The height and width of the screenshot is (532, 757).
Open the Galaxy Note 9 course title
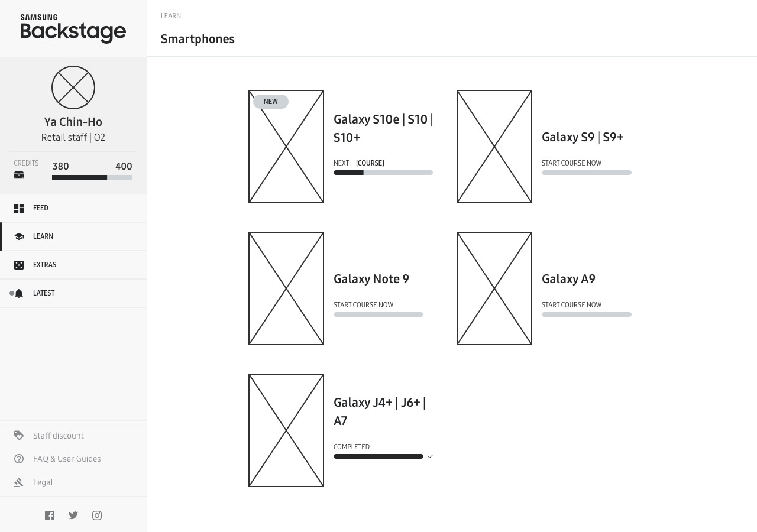[371, 279]
